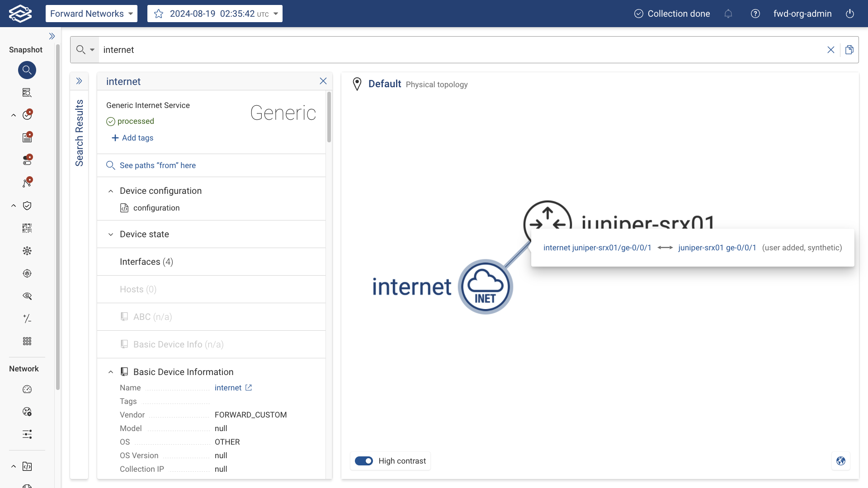Image resolution: width=868 pixels, height=488 pixels.
Task: Click Add tags for Generic Internet Service
Action: 132,138
